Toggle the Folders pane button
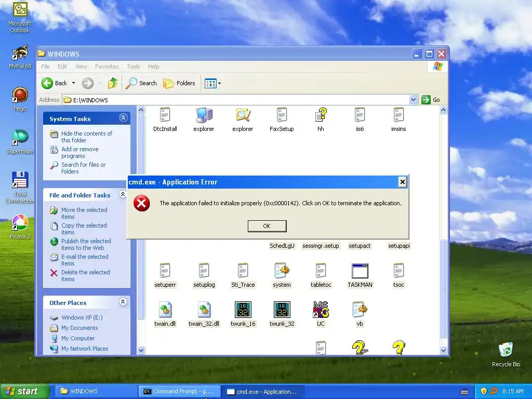This screenshot has width=532, height=399. (x=179, y=83)
